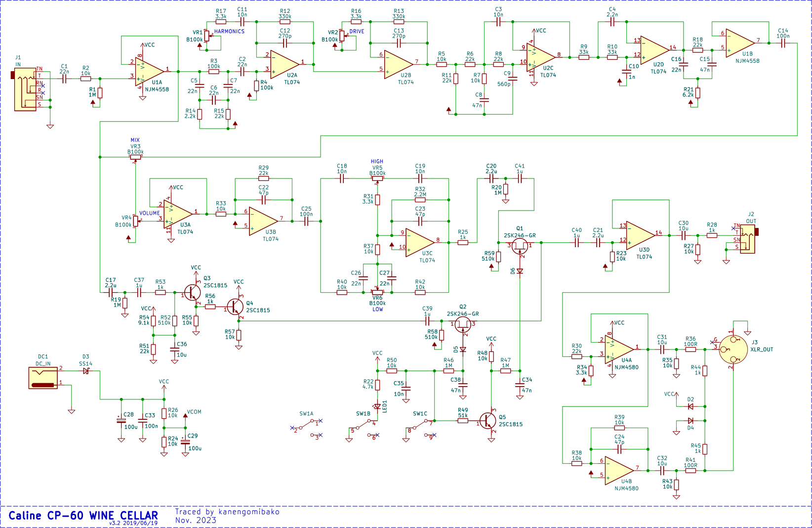The height and width of the screenshot is (528, 812).
Task: Click the C29 100u capacitor symbol
Action: click(185, 442)
